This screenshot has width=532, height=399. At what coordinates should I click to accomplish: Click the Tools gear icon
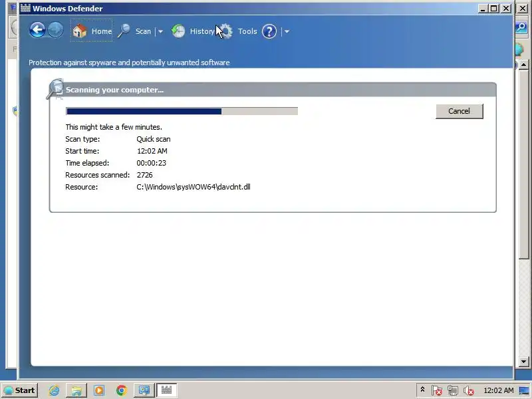225,31
